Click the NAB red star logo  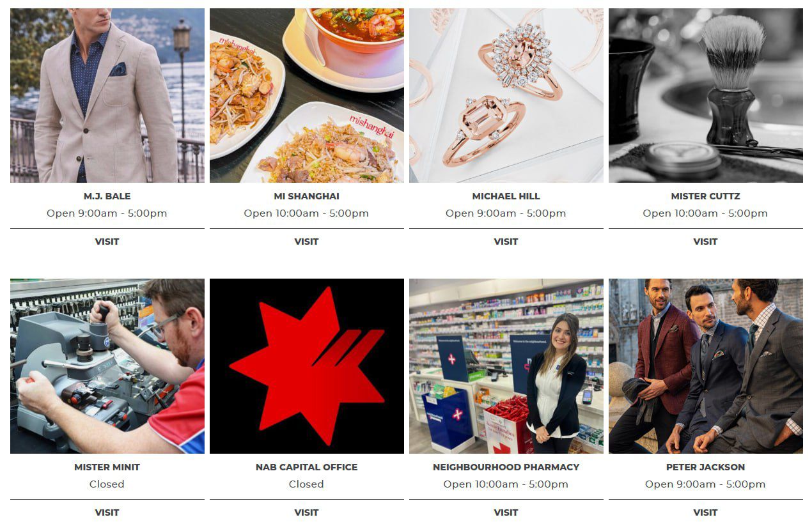click(307, 366)
